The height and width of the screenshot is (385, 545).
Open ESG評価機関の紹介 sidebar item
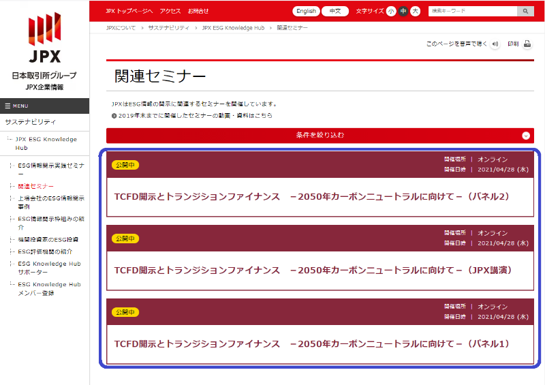click(45, 252)
